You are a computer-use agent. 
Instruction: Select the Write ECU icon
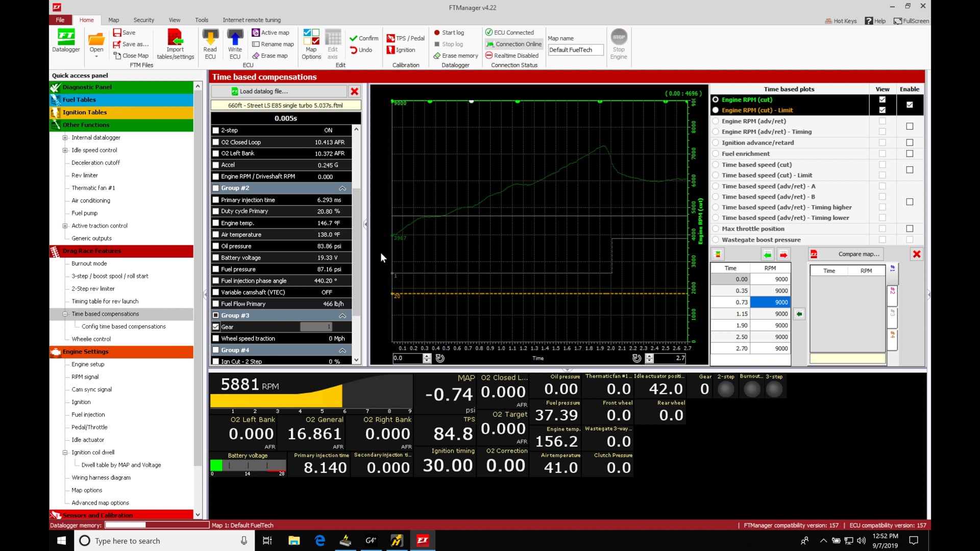(x=234, y=41)
